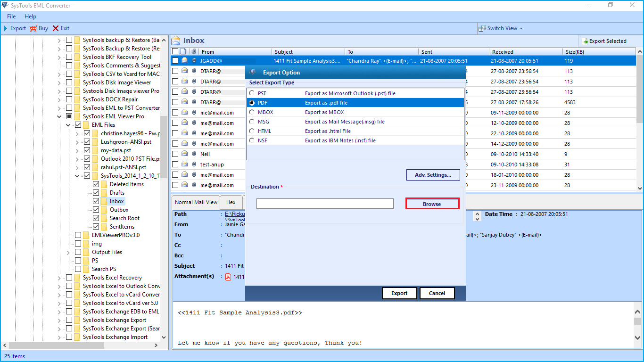Click the Lushgroon-ANSI.pst folder icon
This screenshot has height=362, width=644.
95,142
